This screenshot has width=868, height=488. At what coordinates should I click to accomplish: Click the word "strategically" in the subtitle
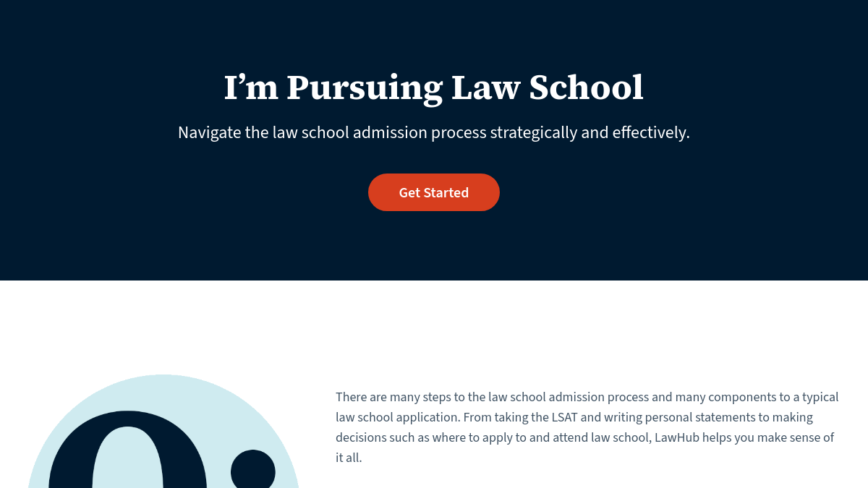pyautogui.click(x=535, y=133)
